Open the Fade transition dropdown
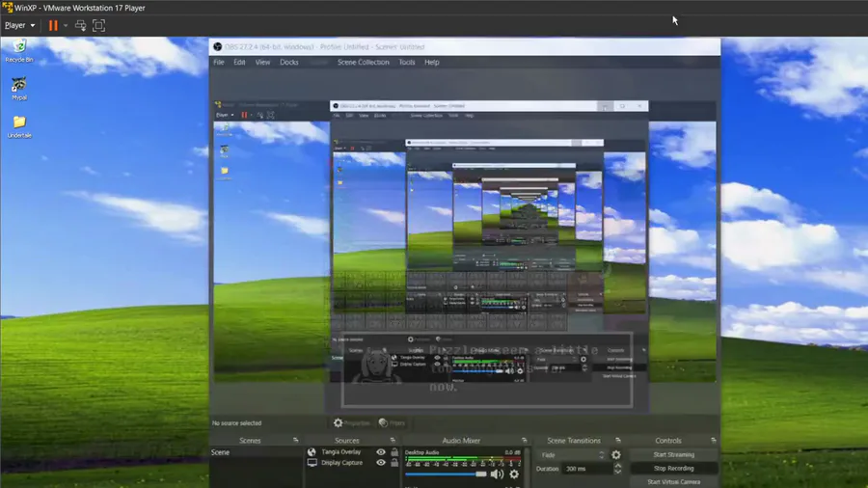The image size is (868, 488). tap(572, 455)
